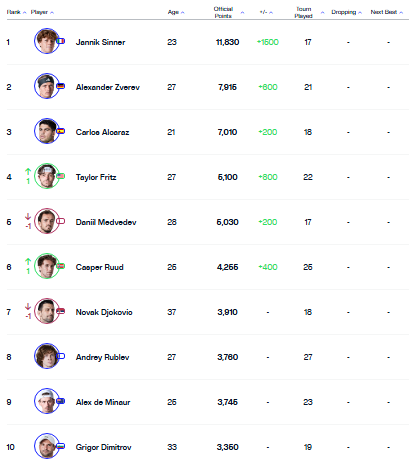Click the Italian flag beside Sinner
413x464 pixels.
pyautogui.click(x=61, y=41)
